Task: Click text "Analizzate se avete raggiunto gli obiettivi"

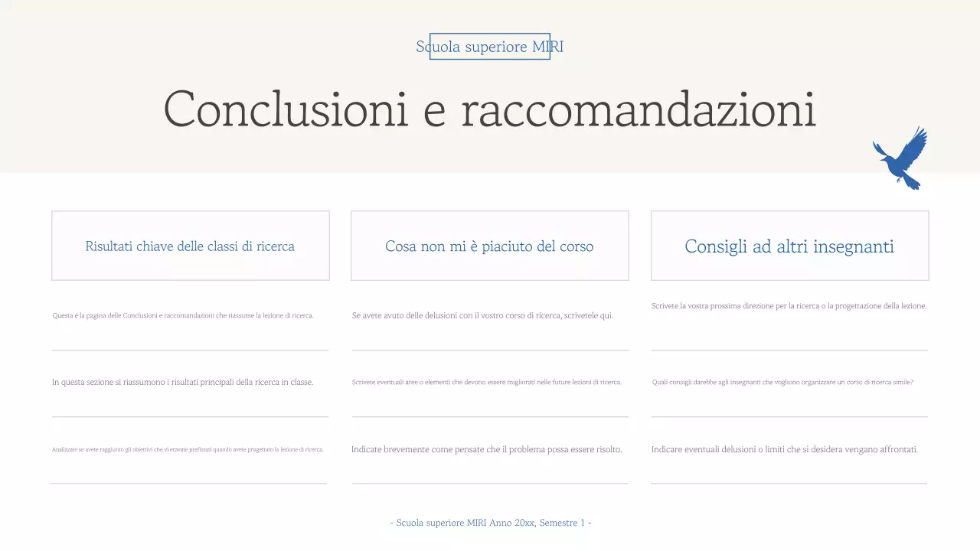Action: pyautogui.click(x=188, y=449)
